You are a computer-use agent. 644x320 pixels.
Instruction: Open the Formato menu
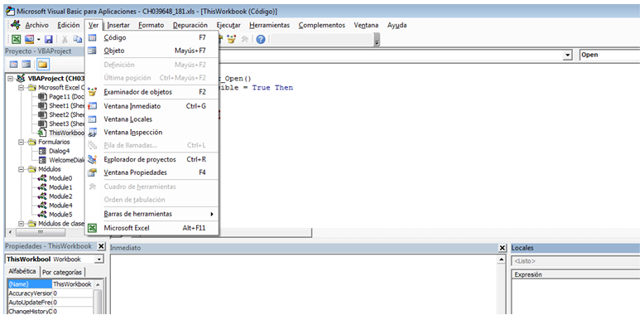pos(151,25)
